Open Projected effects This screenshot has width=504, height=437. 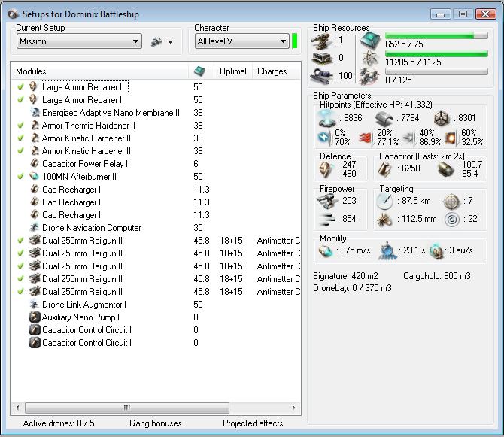click(x=253, y=423)
